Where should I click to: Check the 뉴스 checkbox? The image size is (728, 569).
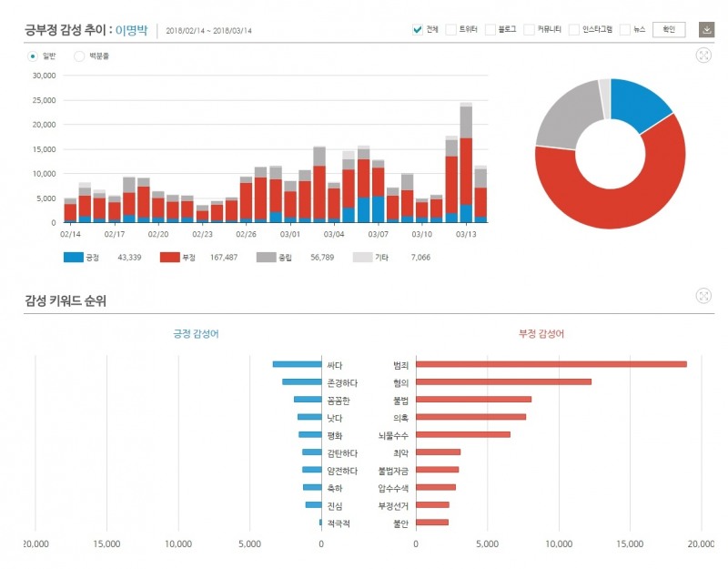(x=625, y=29)
